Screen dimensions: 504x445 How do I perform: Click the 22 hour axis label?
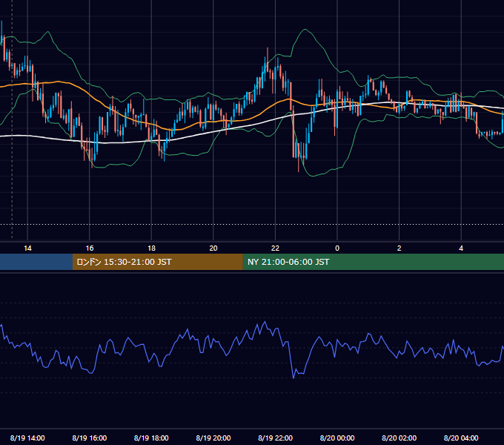275,248
